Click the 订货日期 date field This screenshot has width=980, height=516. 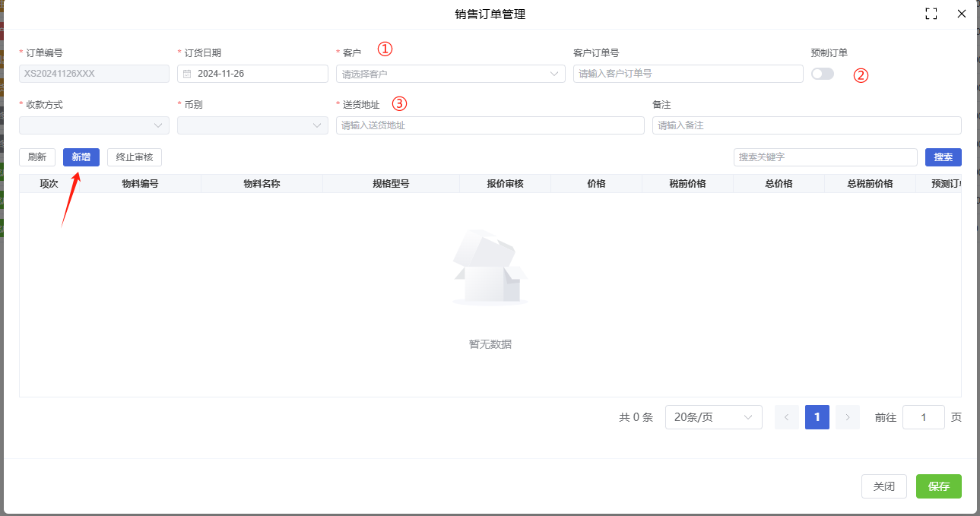[252, 74]
